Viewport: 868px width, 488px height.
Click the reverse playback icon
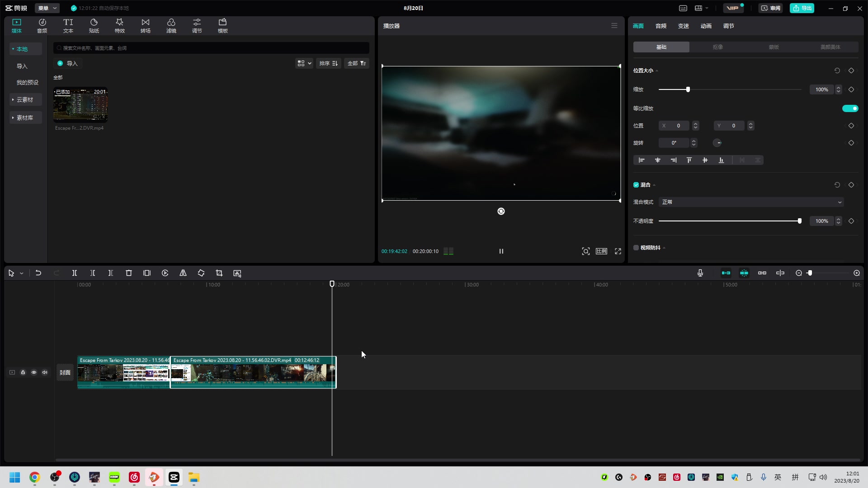pyautogui.click(x=165, y=273)
